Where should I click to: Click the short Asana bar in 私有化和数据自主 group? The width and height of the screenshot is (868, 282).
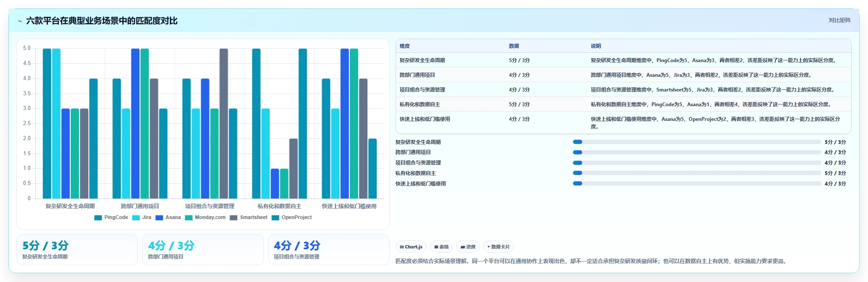(275, 183)
